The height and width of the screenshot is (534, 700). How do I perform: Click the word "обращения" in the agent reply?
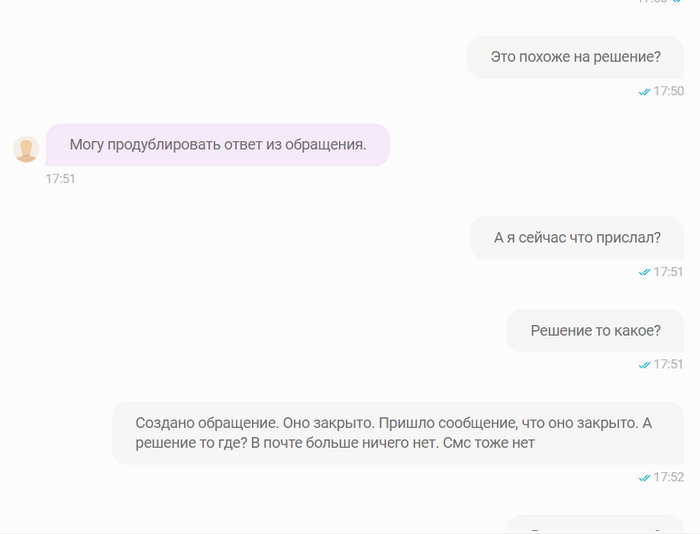(330, 145)
